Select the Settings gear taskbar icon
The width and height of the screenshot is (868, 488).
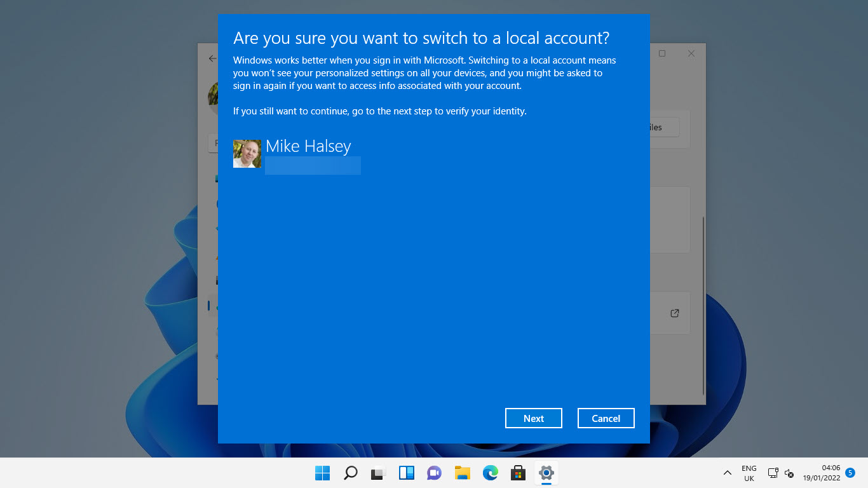pyautogui.click(x=546, y=473)
